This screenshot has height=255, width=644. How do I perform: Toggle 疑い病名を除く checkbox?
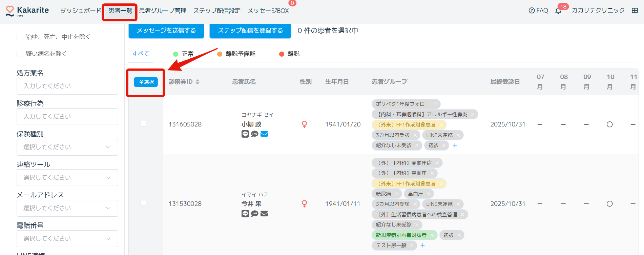click(x=20, y=54)
